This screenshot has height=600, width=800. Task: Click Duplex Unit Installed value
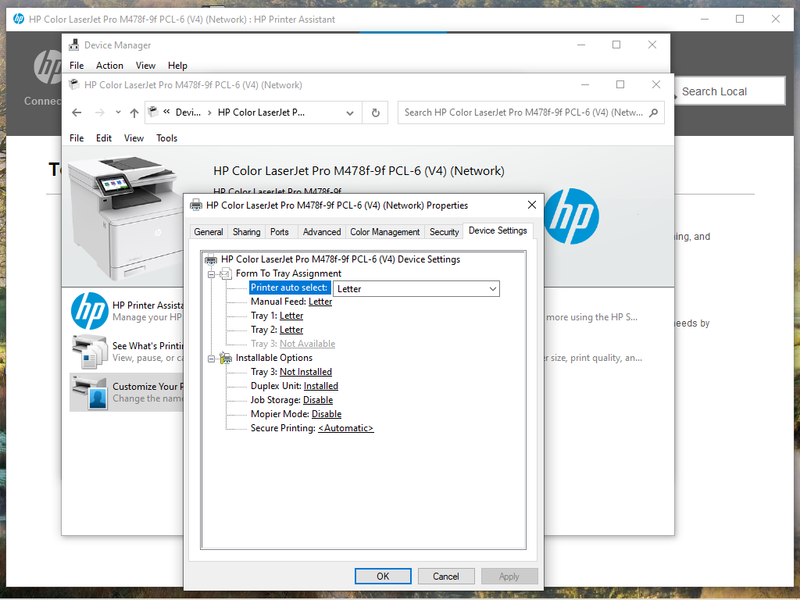point(321,386)
